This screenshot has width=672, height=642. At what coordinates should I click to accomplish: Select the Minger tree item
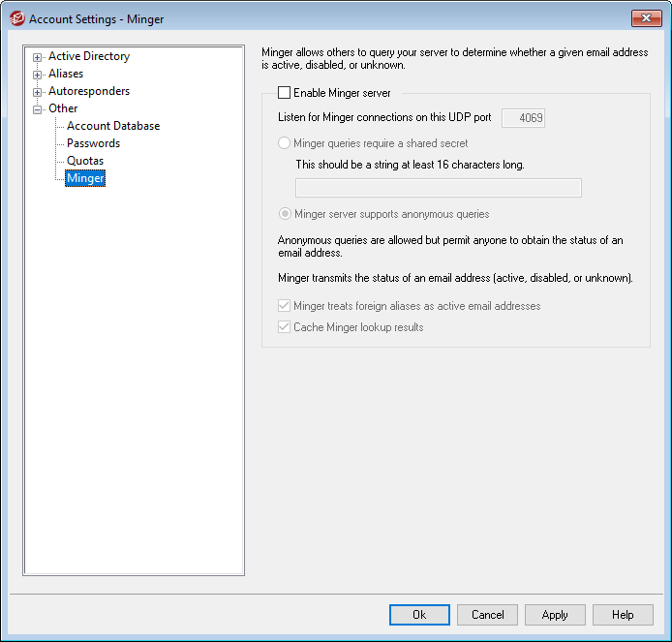[85, 178]
